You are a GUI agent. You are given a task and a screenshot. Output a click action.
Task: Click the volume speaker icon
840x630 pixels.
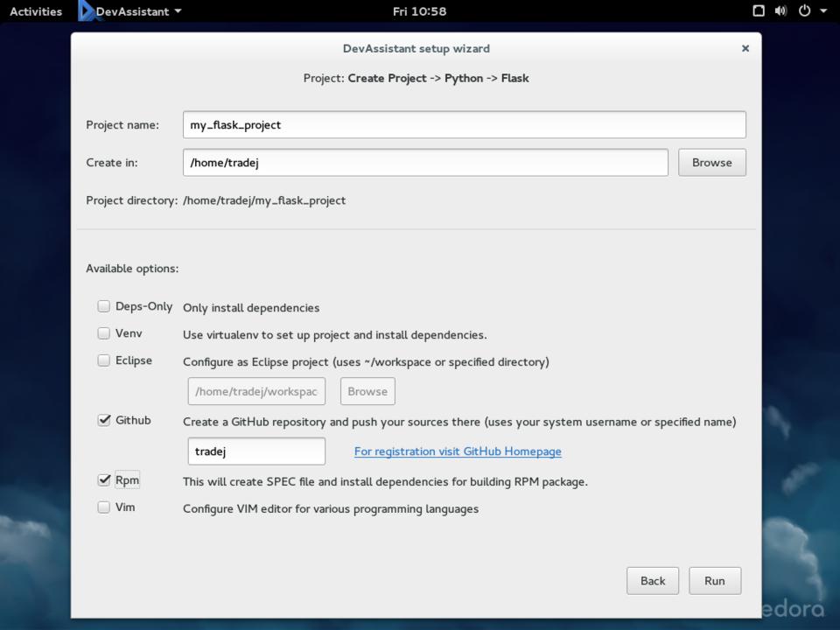(780, 11)
